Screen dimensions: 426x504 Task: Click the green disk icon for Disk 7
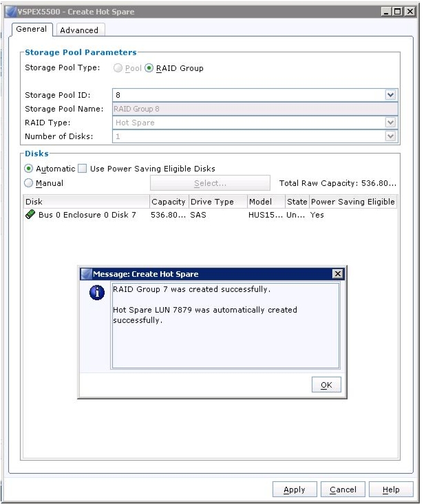pos(30,214)
